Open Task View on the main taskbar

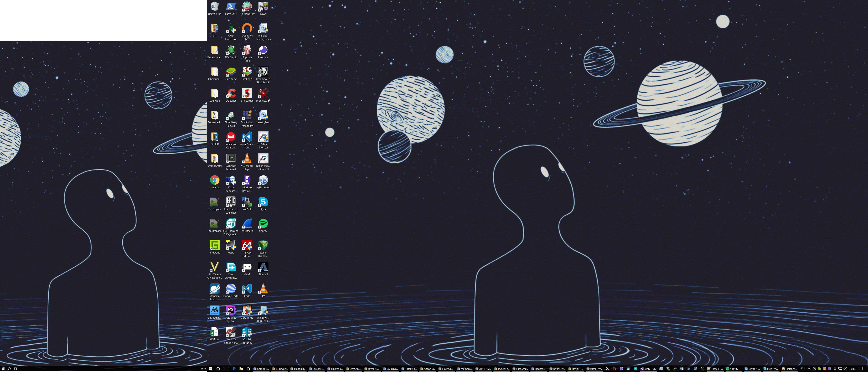(x=226, y=369)
